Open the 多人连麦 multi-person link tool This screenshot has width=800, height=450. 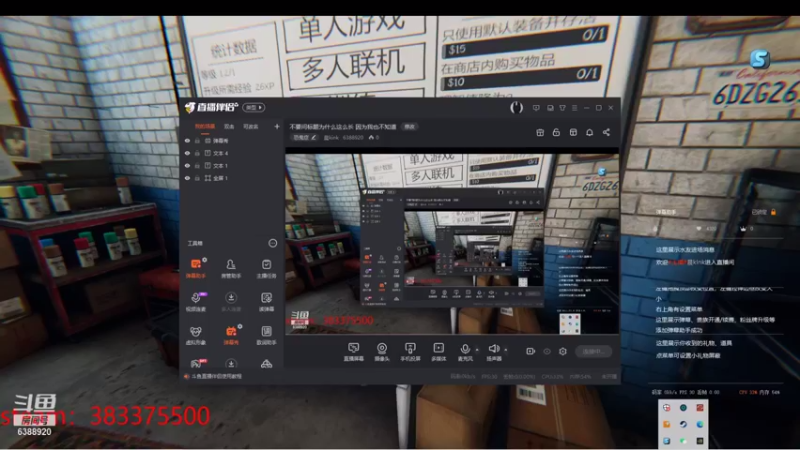click(x=231, y=302)
